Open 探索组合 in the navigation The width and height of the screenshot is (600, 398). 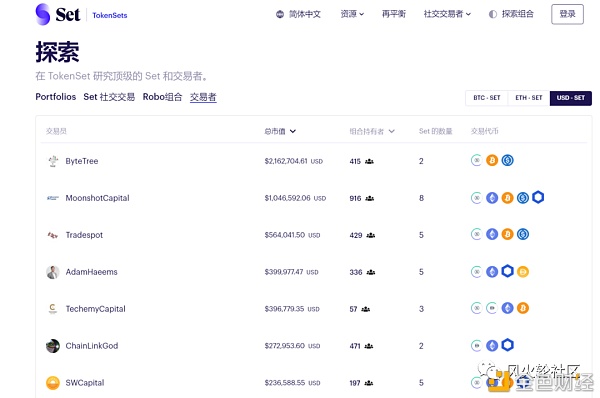click(x=518, y=14)
